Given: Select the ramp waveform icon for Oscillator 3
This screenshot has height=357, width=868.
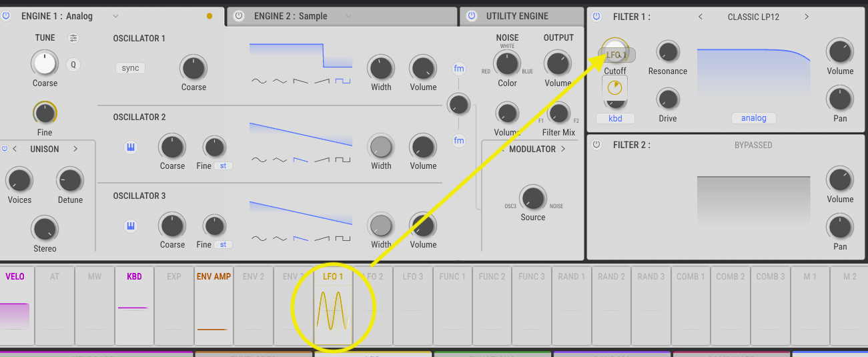Looking at the screenshot, I should 322,238.
